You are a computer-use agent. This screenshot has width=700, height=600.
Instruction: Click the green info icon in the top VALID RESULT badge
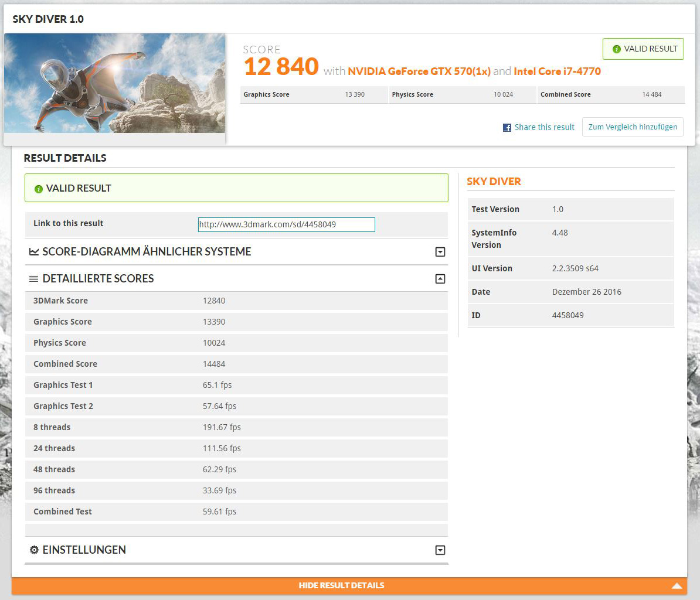pyautogui.click(x=616, y=49)
